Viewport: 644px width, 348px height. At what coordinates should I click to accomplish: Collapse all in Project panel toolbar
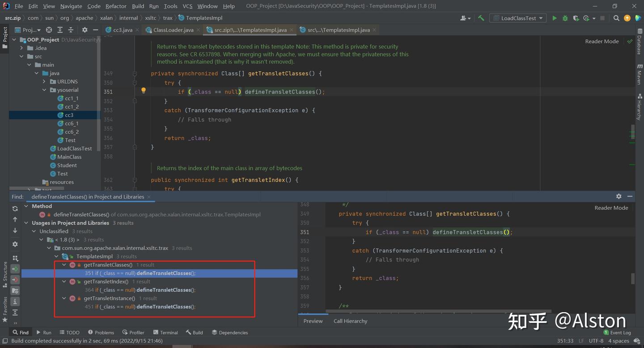click(71, 30)
